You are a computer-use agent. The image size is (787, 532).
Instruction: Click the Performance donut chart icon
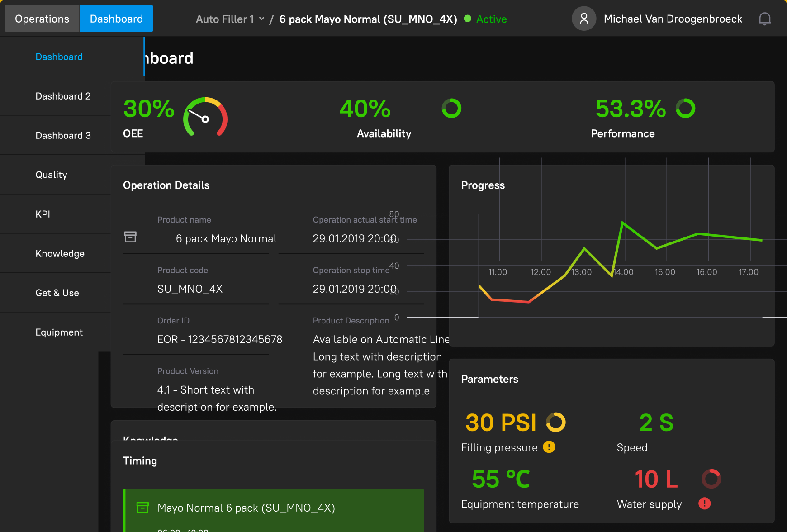coord(685,109)
